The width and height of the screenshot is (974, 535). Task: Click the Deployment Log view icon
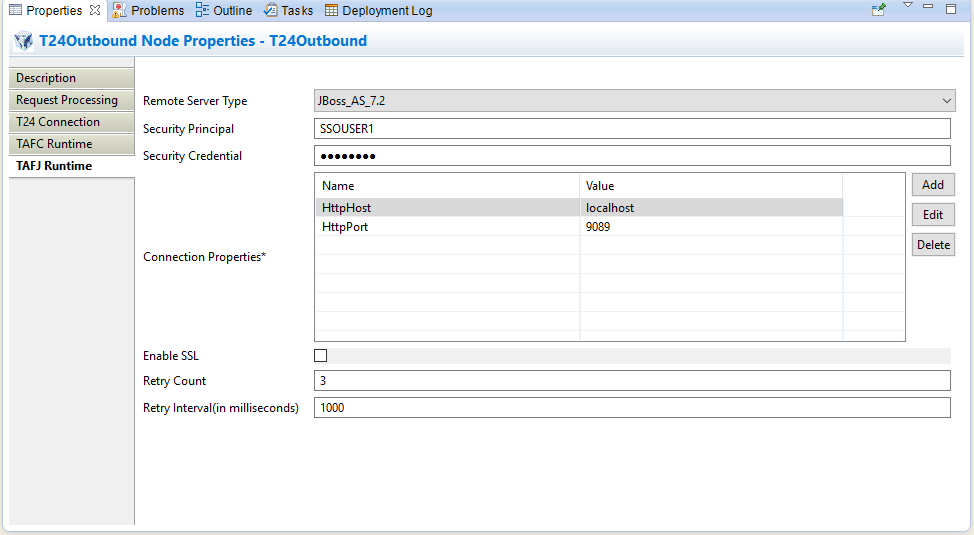(x=331, y=10)
